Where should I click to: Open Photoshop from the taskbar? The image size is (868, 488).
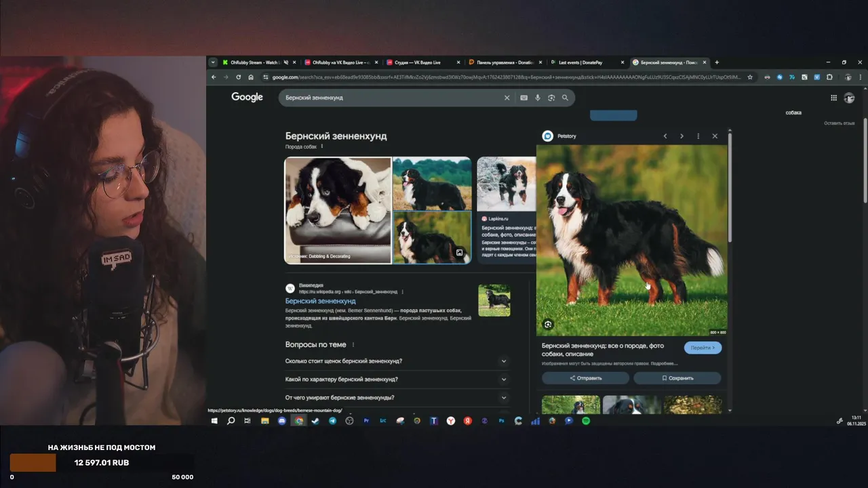pyautogui.click(x=501, y=421)
